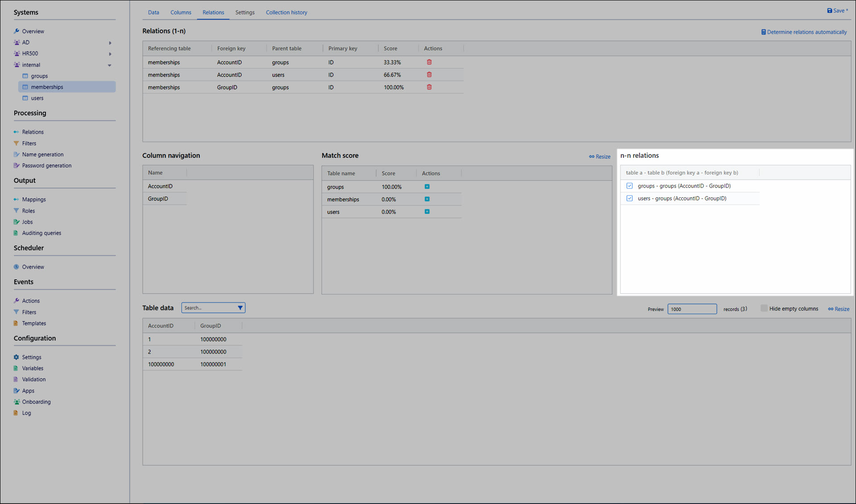Switch to the Columns tab

click(x=181, y=12)
